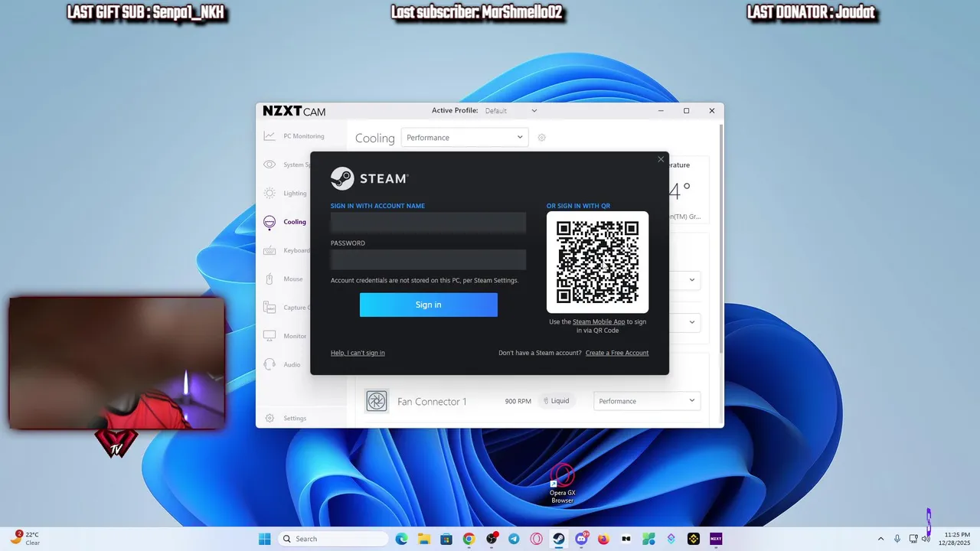Screen dimensions: 980x551
Task: Click the Capture icon in NZXT sidebar
Action: coord(269,308)
